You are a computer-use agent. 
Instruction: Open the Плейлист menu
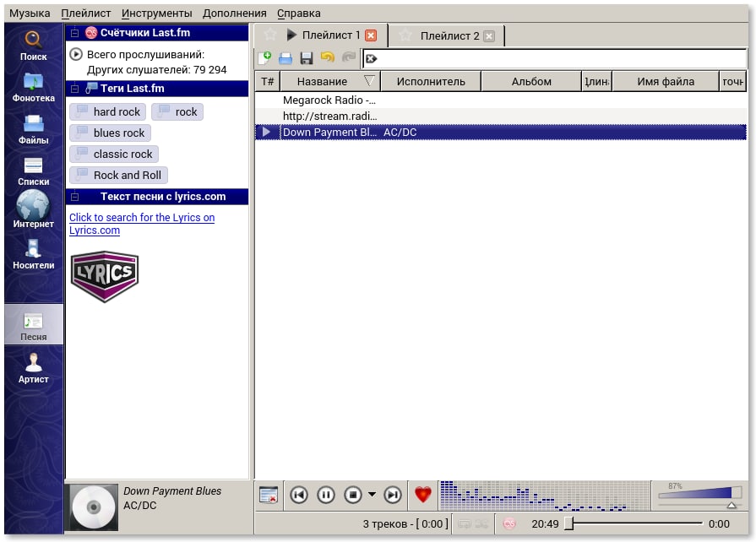click(86, 14)
